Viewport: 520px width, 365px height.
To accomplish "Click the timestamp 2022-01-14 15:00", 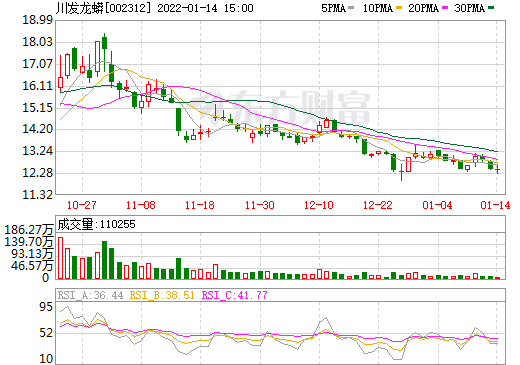I will pyautogui.click(x=205, y=8).
